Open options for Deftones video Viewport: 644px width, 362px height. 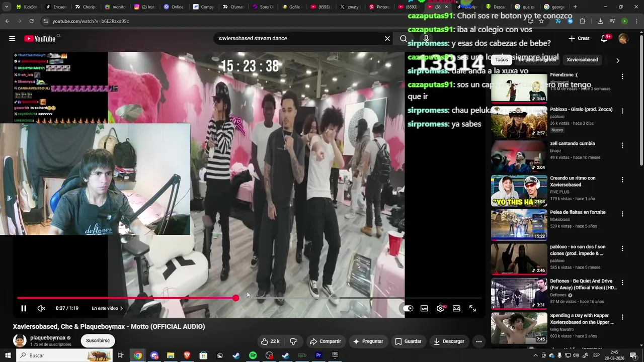[x=622, y=283]
